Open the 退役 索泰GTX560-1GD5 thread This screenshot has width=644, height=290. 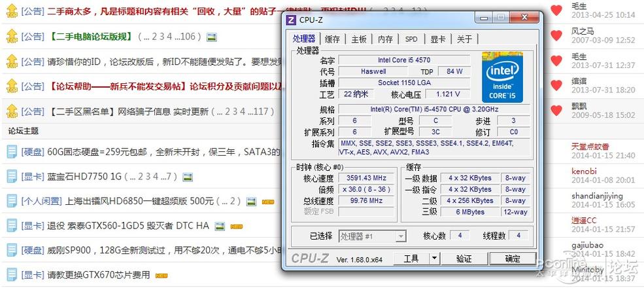click(x=127, y=226)
